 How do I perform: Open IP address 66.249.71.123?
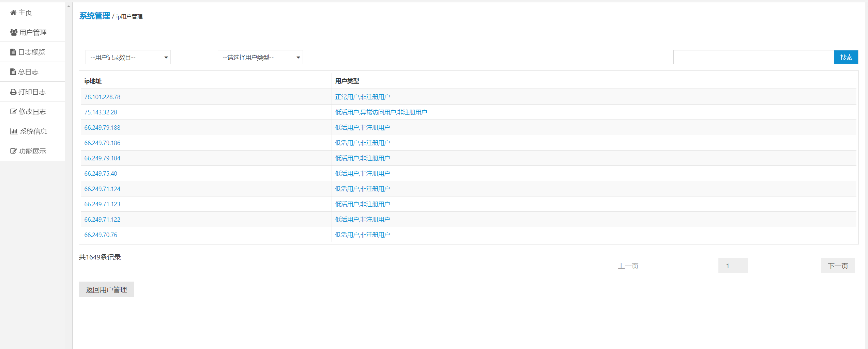pos(102,204)
